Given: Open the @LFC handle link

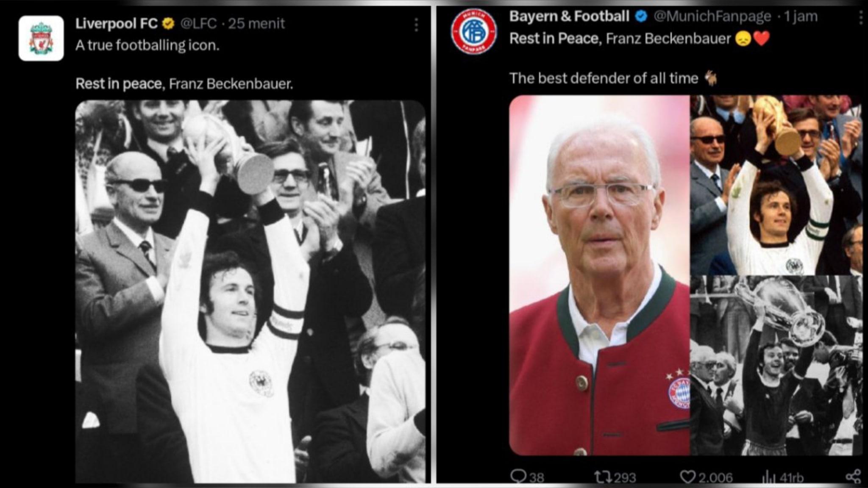Looking at the screenshot, I should click(198, 24).
